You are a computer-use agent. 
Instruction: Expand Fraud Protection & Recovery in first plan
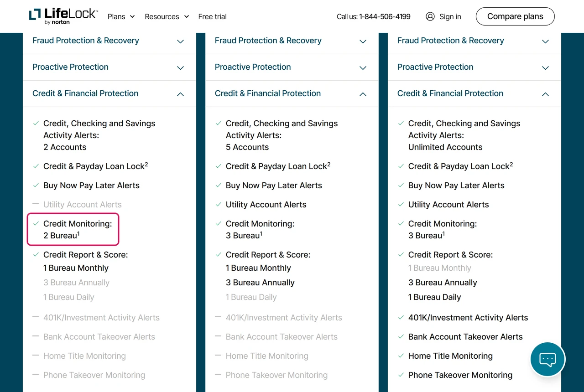(109, 41)
